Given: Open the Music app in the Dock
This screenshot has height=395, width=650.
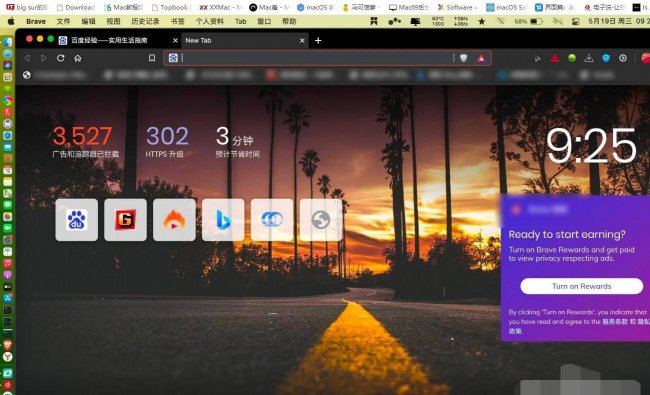Looking at the screenshot, I should (x=7, y=263).
